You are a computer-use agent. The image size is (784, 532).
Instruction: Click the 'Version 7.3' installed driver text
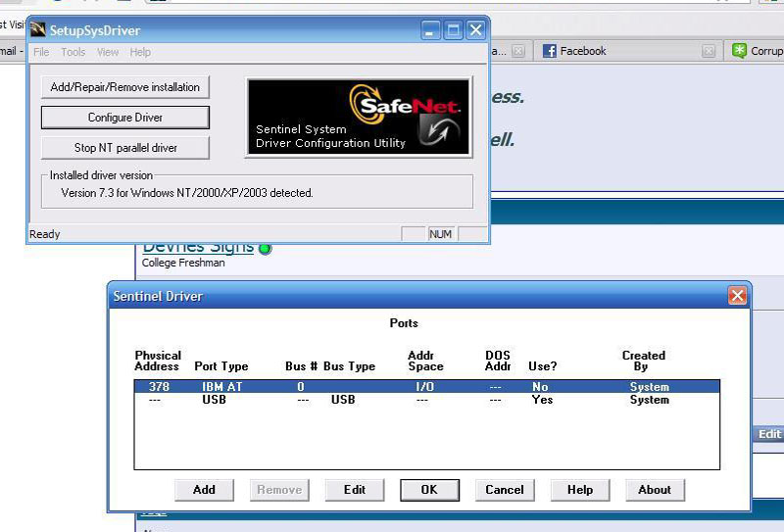(187, 193)
